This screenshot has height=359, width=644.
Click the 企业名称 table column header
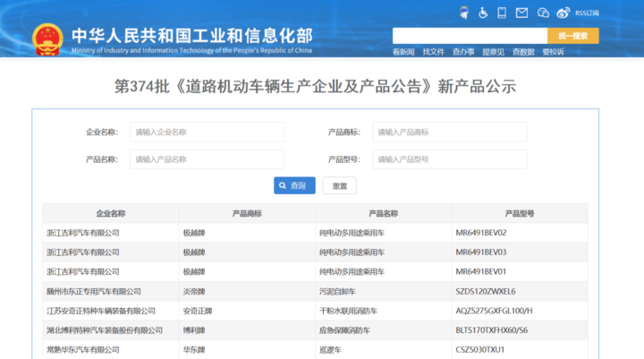pyautogui.click(x=111, y=213)
